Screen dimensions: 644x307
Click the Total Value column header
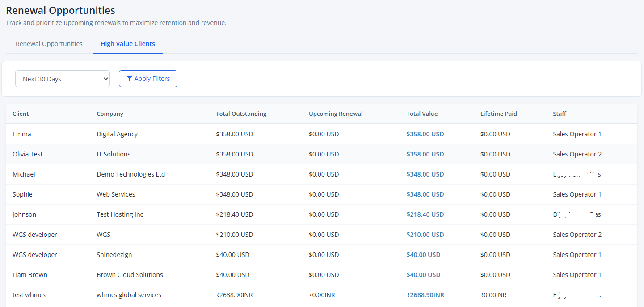pyautogui.click(x=422, y=114)
